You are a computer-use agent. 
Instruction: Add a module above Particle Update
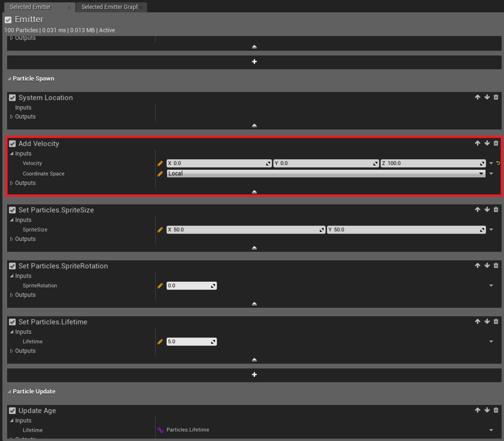[x=254, y=375]
